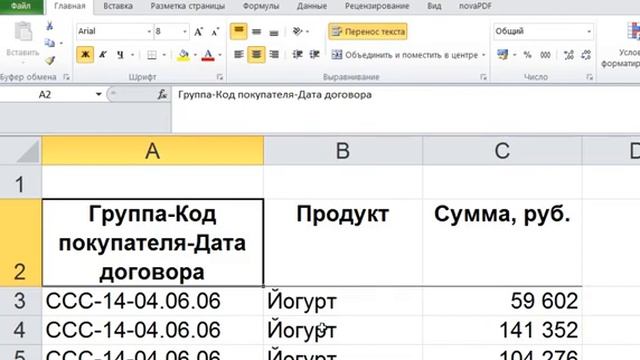Toggle Italic (К) formatting

(x=103, y=55)
